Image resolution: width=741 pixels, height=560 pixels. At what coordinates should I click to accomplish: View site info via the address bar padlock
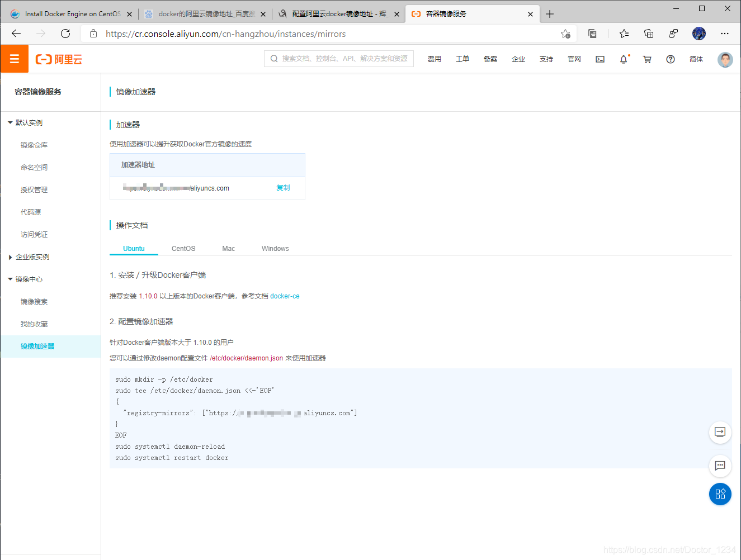coord(93,34)
